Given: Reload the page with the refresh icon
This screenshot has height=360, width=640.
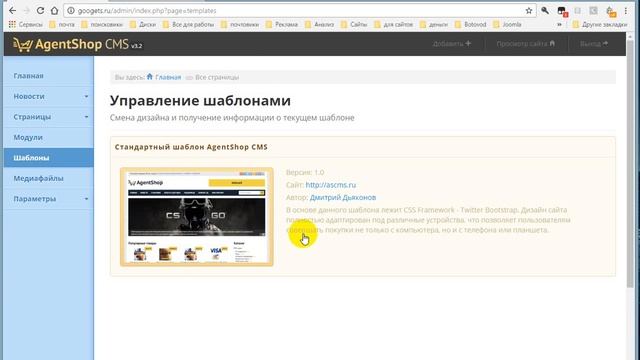Looking at the screenshot, I should [x=40, y=11].
